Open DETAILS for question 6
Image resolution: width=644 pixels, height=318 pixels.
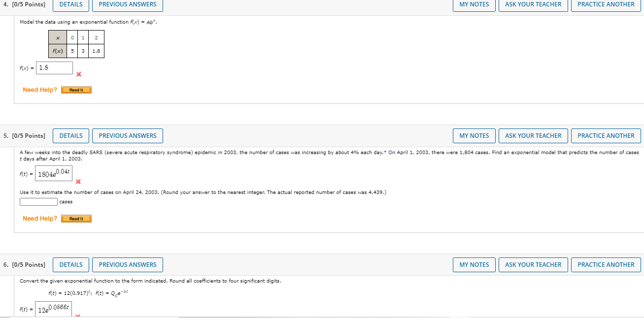pos(70,264)
